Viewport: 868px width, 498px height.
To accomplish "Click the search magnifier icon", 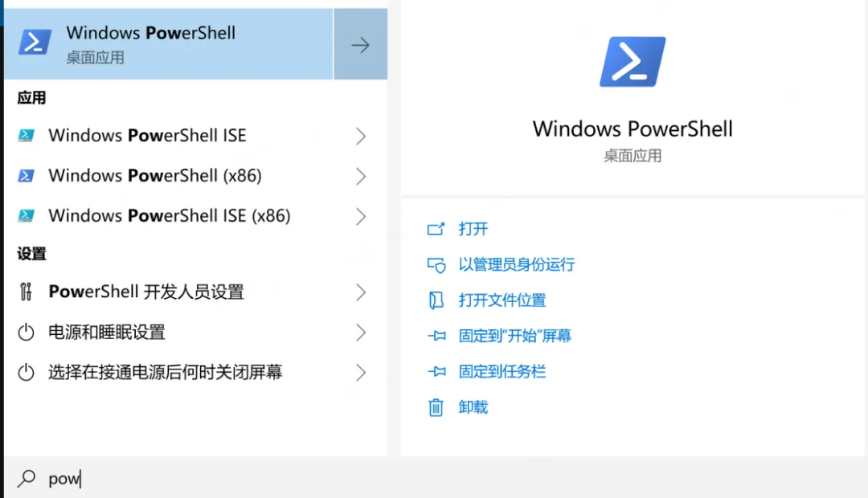I will point(27,479).
